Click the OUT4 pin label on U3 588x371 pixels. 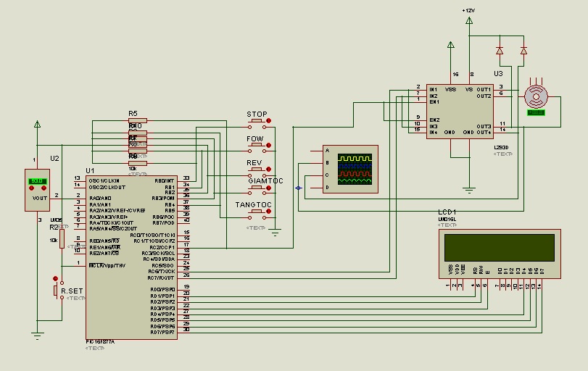click(484, 133)
